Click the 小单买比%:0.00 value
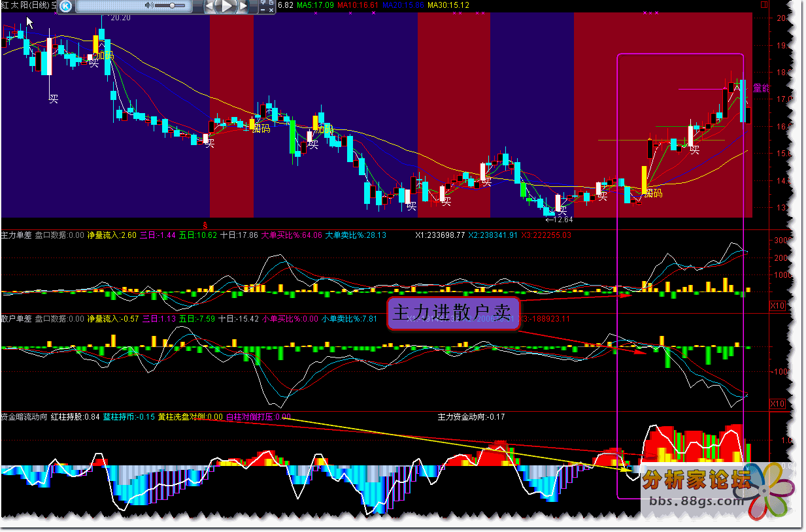The image size is (806, 532). pos(290,319)
